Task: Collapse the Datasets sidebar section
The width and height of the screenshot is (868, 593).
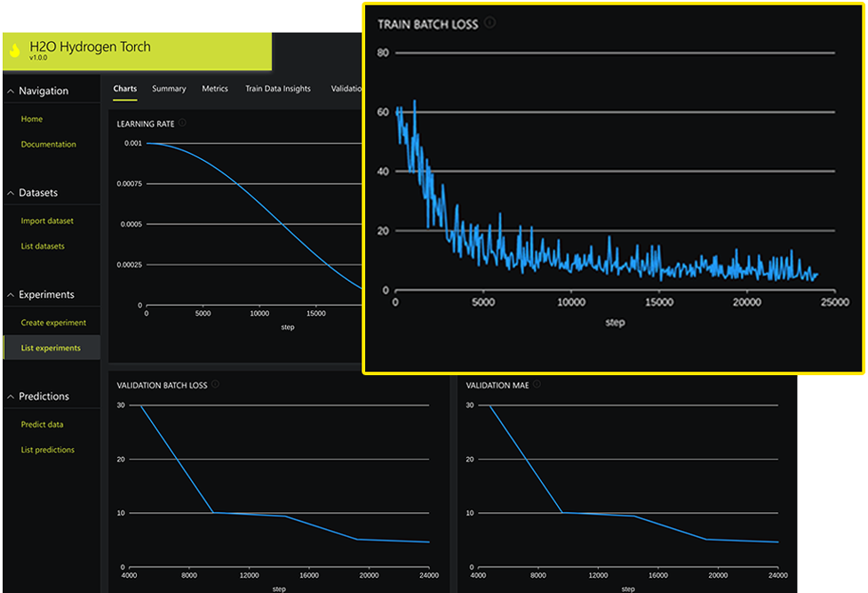Action: click(x=10, y=193)
